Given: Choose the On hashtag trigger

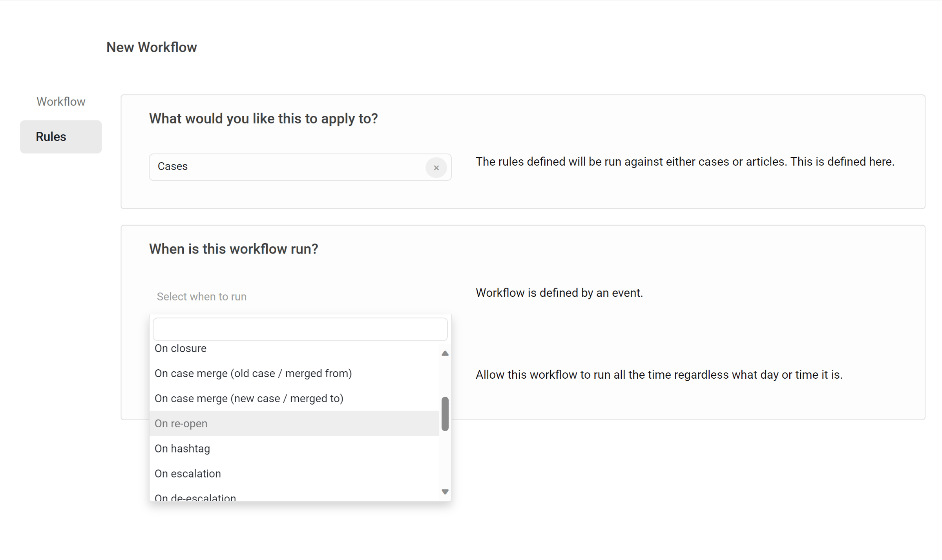Looking at the screenshot, I should pyautogui.click(x=182, y=449).
